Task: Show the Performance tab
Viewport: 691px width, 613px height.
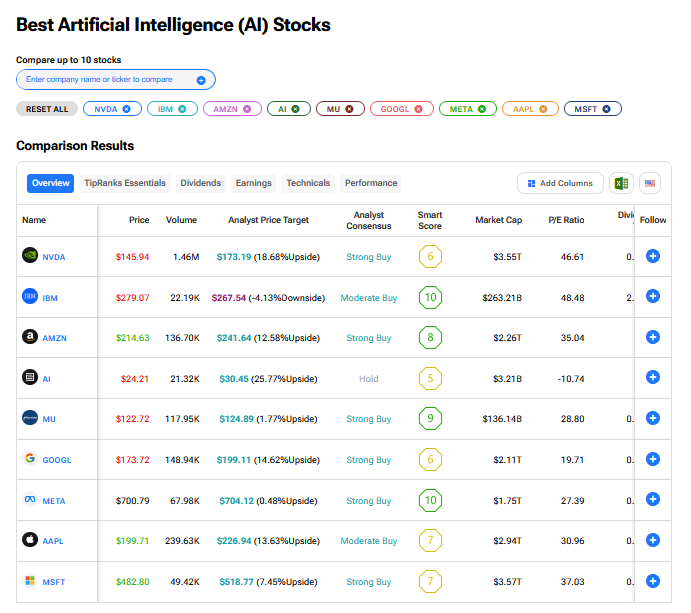Action: 371,183
